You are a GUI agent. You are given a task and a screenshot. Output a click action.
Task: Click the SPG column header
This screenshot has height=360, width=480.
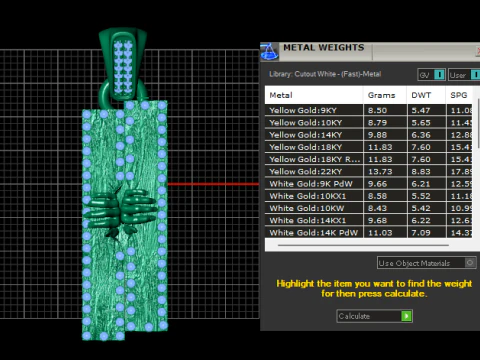[x=459, y=95]
